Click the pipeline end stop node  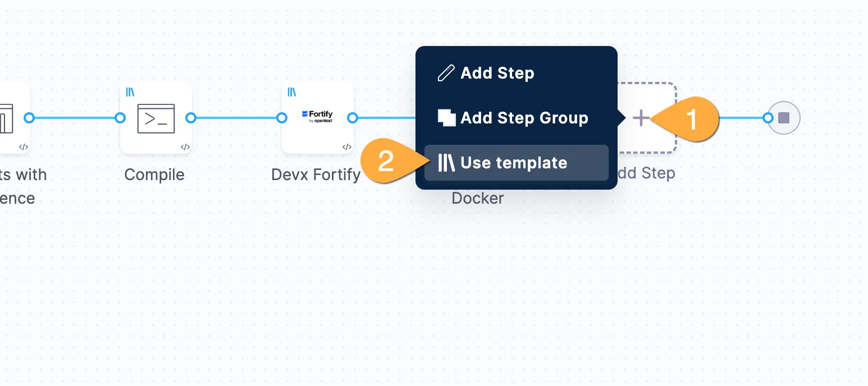pyautogui.click(x=784, y=118)
